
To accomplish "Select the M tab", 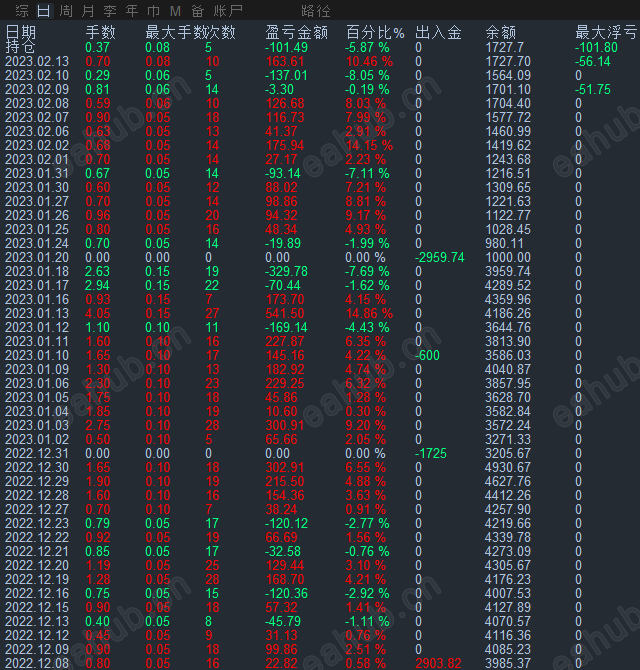I will coord(175,11).
